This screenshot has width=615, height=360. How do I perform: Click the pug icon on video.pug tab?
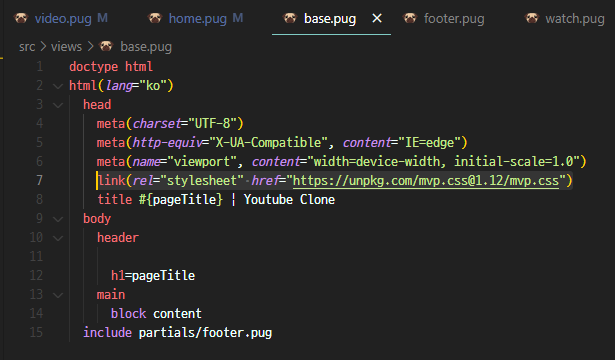[21, 18]
